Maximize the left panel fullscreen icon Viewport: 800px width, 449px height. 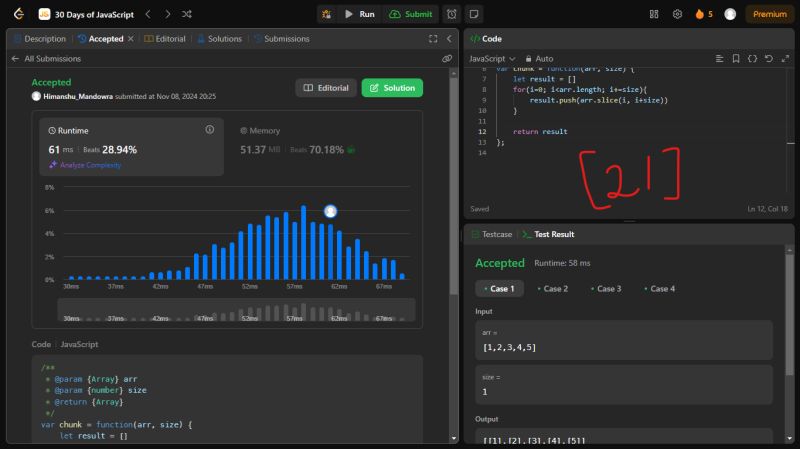(x=433, y=39)
